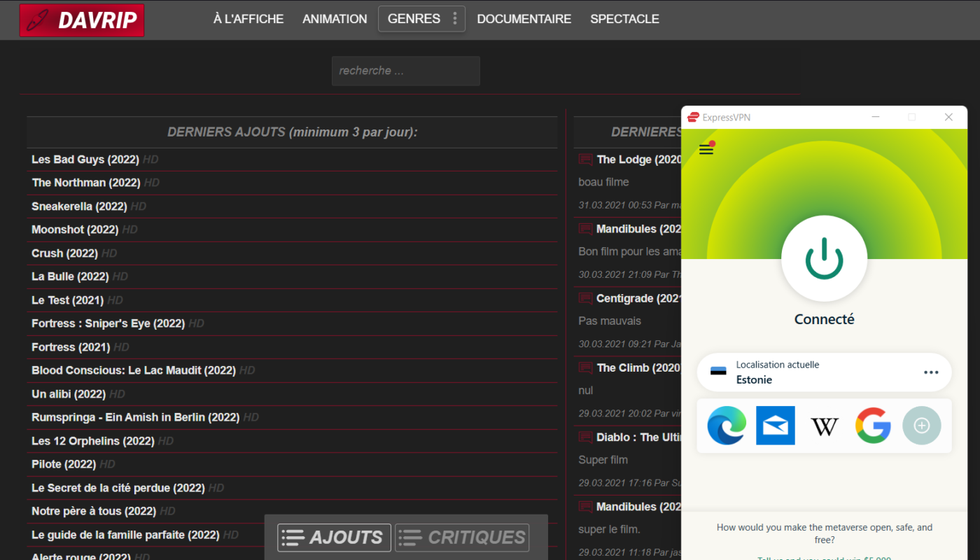
Task: Open DOCUMENTAIRE menu item
Action: [524, 19]
